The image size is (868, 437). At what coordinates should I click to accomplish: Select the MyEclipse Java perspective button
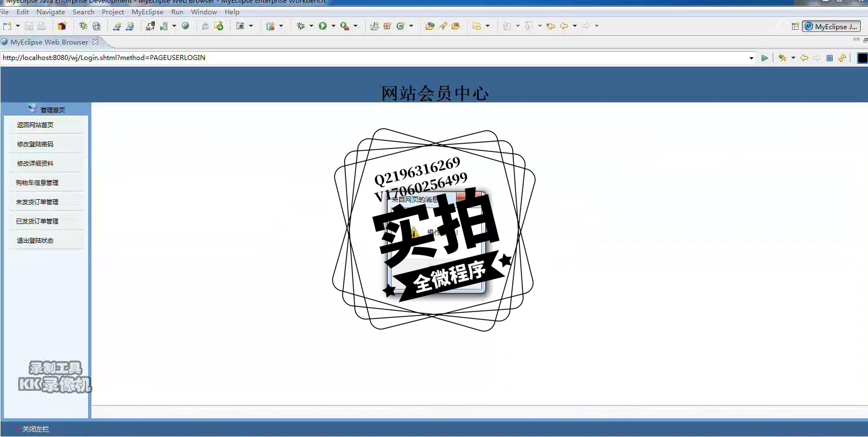[831, 26]
